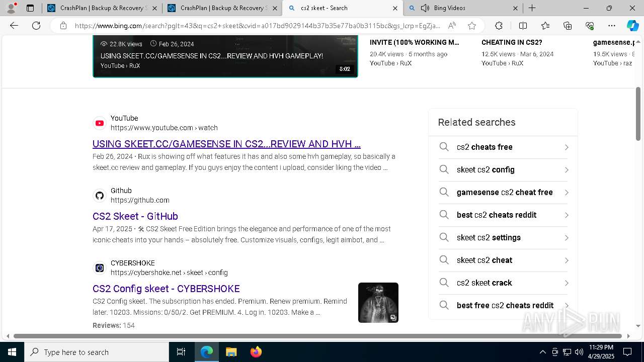This screenshot has width=644, height=362.
Task: Close the Bing Videos tab
Action: click(x=515, y=8)
